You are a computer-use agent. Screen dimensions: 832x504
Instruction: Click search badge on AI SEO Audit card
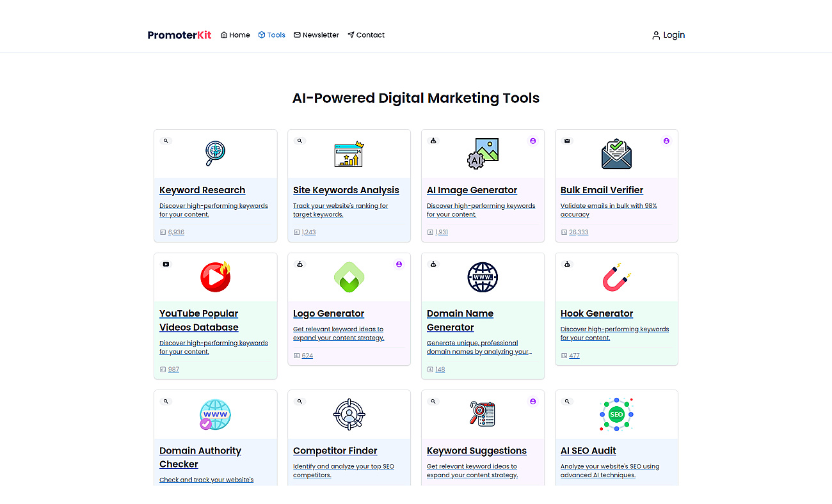pos(567,401)
